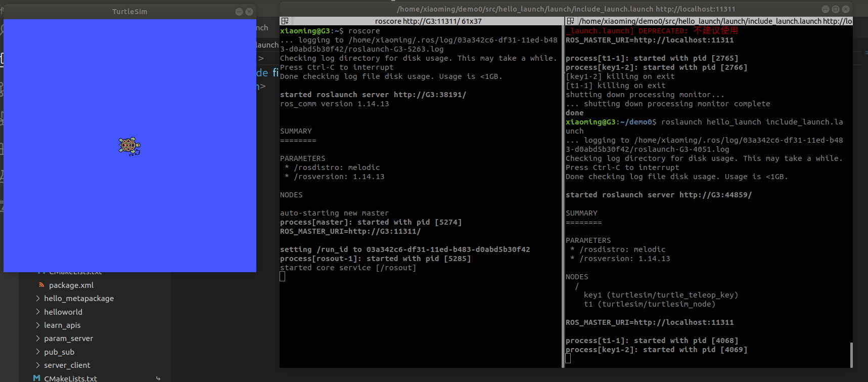
Task: Click the right terminal pane scrollbar handle
Action: tap(851, 355)
